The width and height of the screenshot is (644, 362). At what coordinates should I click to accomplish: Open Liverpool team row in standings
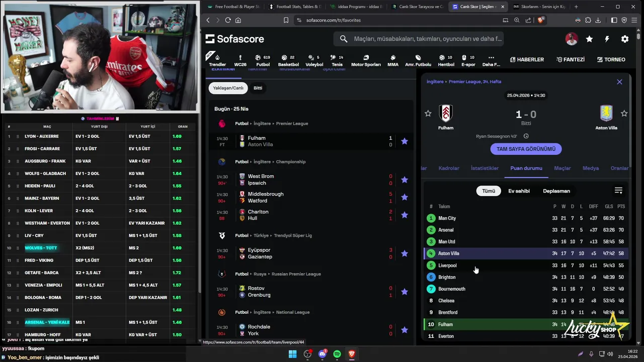point(526,265)
